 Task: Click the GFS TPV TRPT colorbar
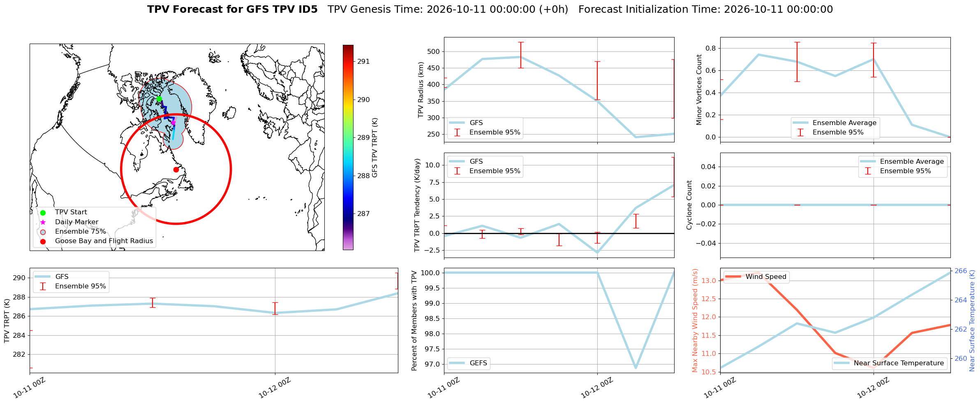348,147
